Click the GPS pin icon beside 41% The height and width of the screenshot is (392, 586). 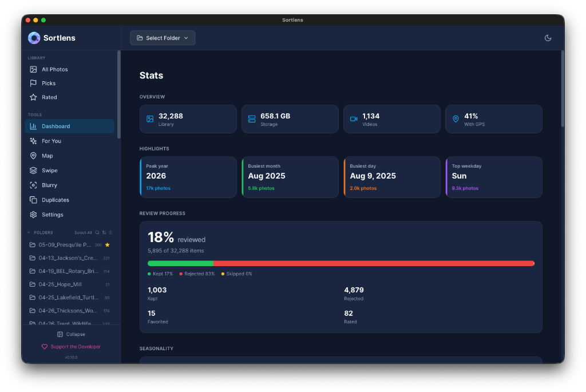pyautogui.click(x=456, y=119)
